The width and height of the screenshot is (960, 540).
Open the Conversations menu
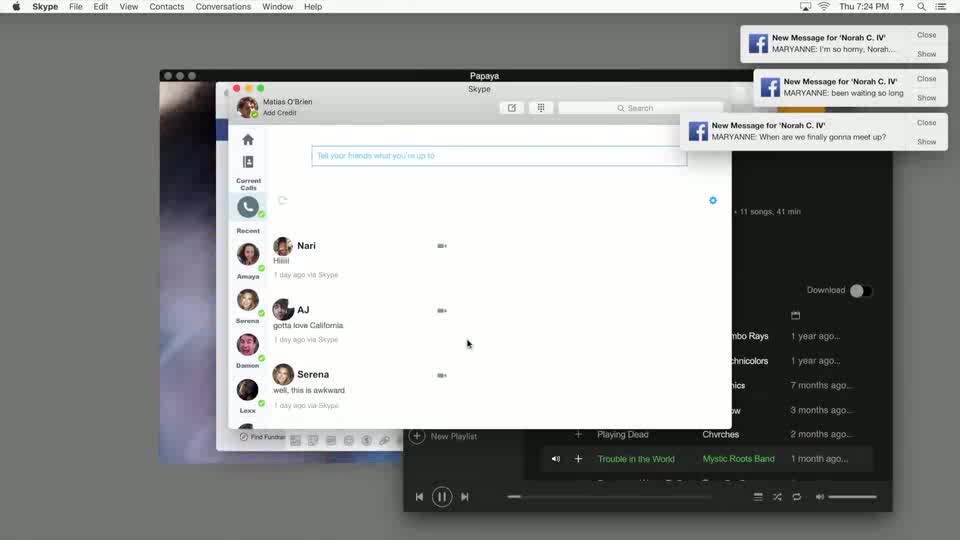pyautogui.click(x=223, y=7)
